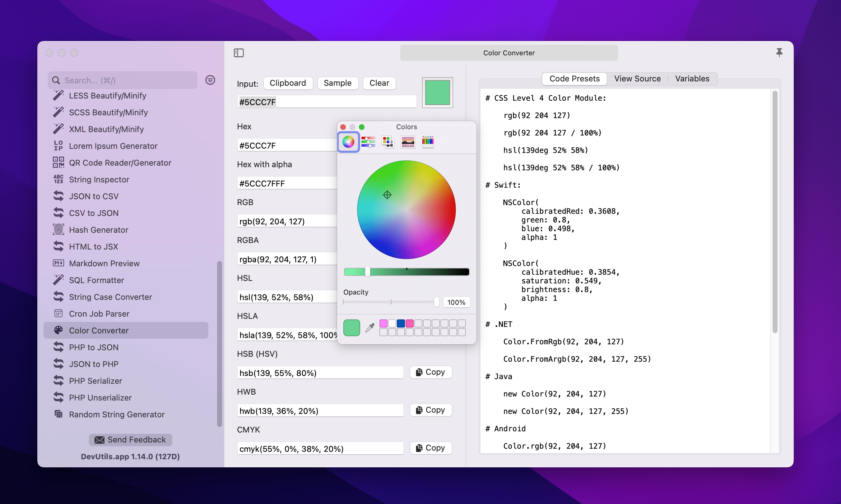This screenshot has height=504, width=841.
Task: Select the color sliders picker mode
Action: tap(368, 142)
